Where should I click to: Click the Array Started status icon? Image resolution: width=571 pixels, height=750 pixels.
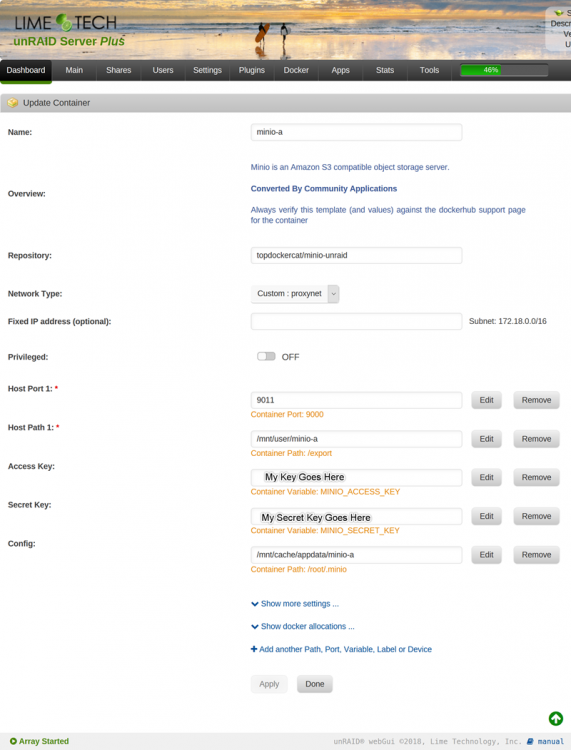[13, 741]
